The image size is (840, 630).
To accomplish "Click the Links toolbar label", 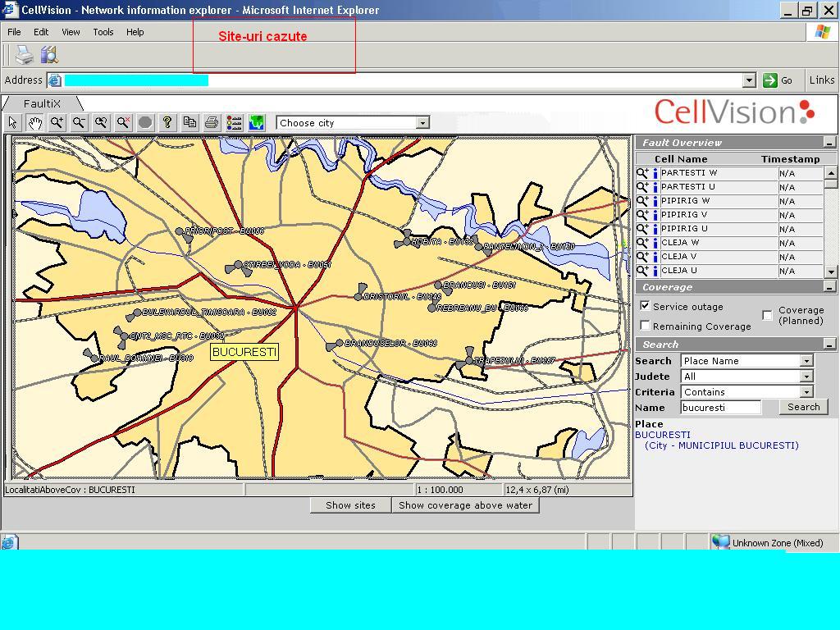I will coord(822,80).
